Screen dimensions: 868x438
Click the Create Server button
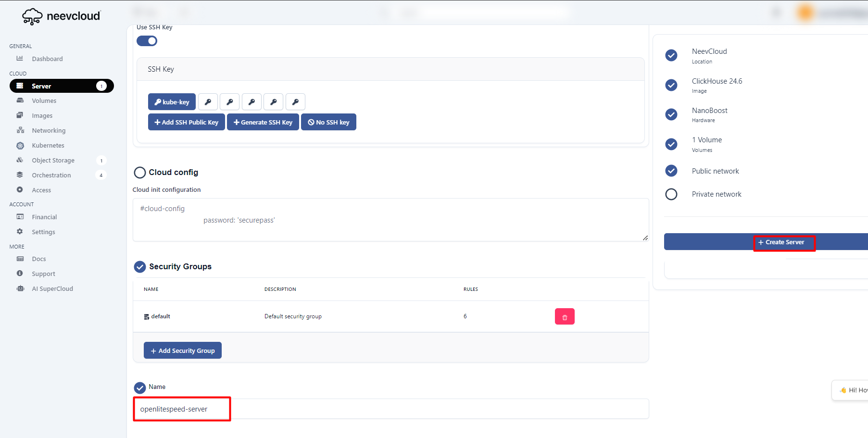pyautogui.click(x=784, y=242)
